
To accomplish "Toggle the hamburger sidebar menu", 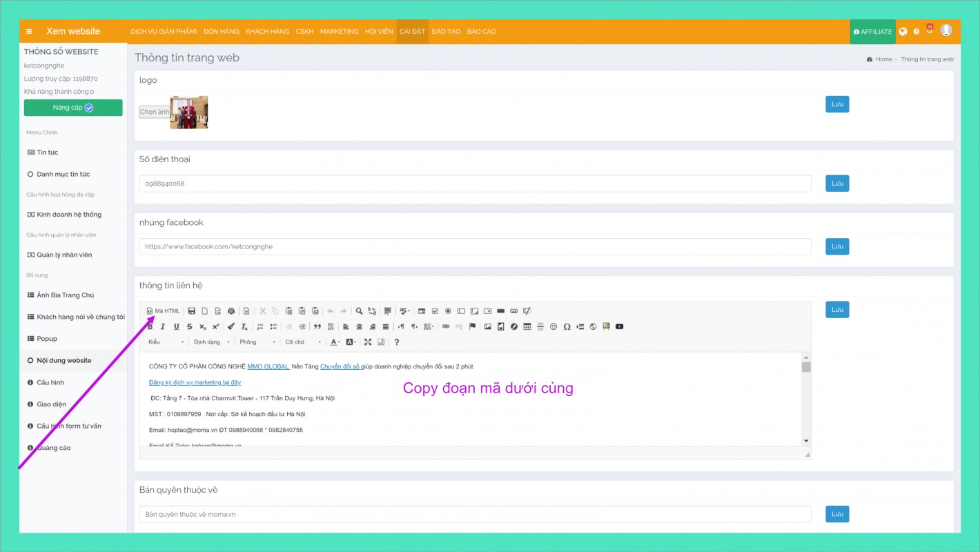I will click(29, 32).
